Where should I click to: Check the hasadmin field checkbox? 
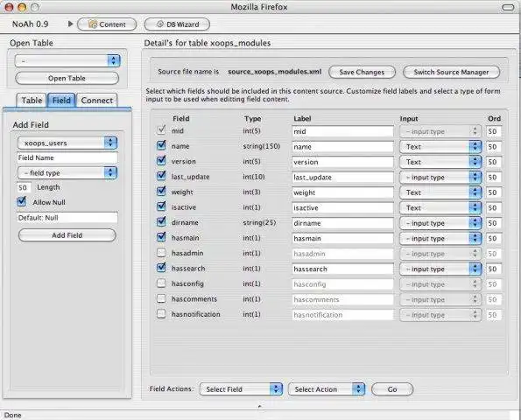[x=161, y=253]
